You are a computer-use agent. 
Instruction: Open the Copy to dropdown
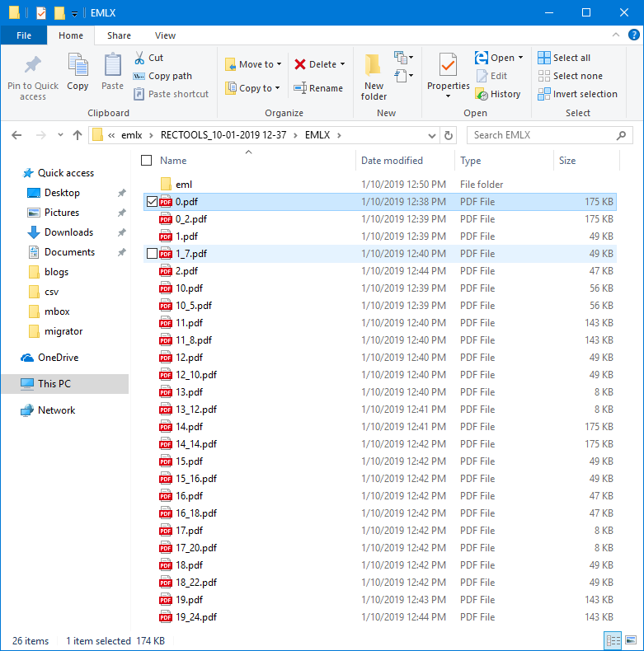click(252, 88)
